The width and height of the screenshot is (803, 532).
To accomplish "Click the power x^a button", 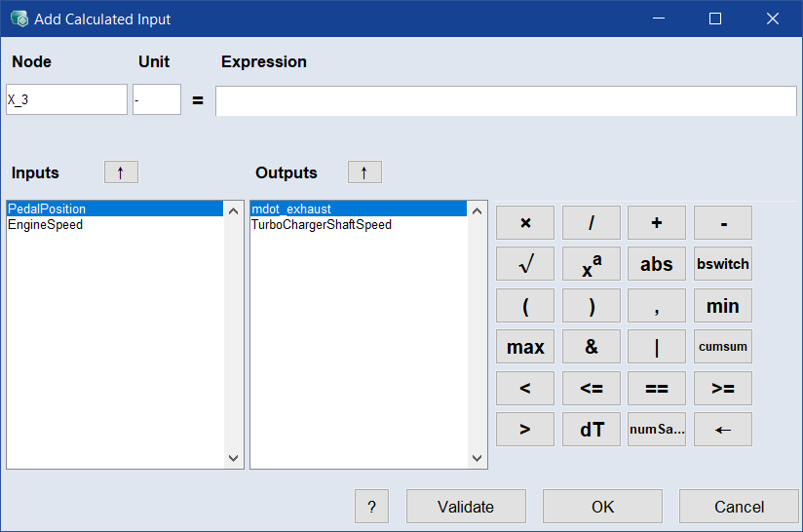I will [x=592, y=264].
